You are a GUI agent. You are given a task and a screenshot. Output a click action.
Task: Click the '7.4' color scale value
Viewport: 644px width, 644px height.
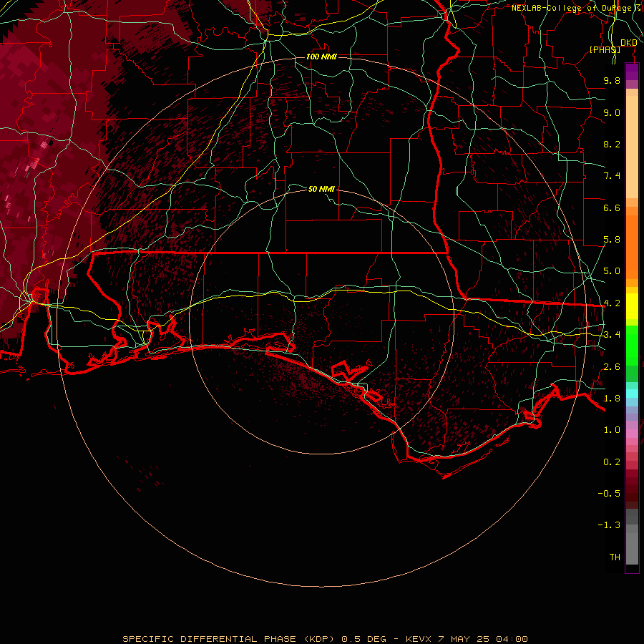click(x=612, y=176)
